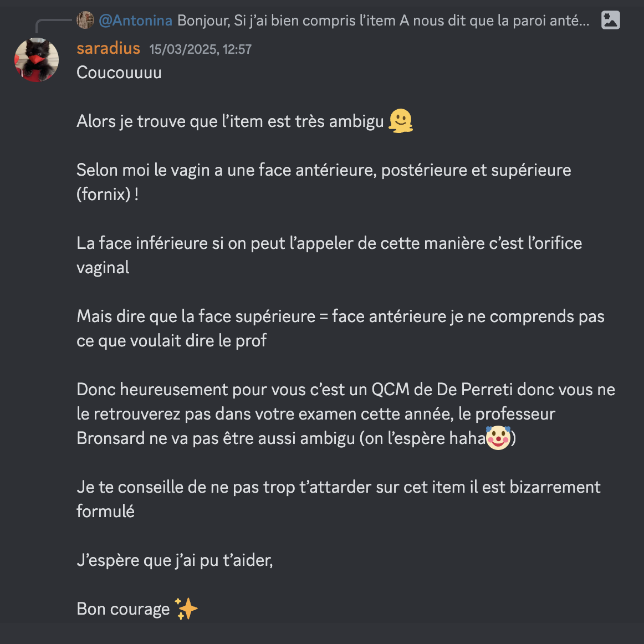Viewport: 644px width, 644px height.
Task: Click the 'Alors je trouve que l'item' line
Action: click(x=230, y=121)
